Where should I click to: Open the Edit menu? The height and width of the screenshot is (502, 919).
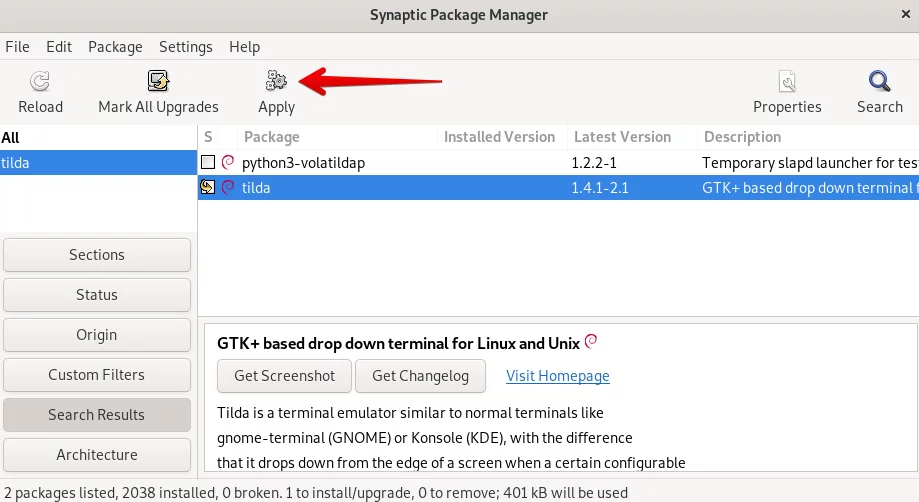point(59,47)
